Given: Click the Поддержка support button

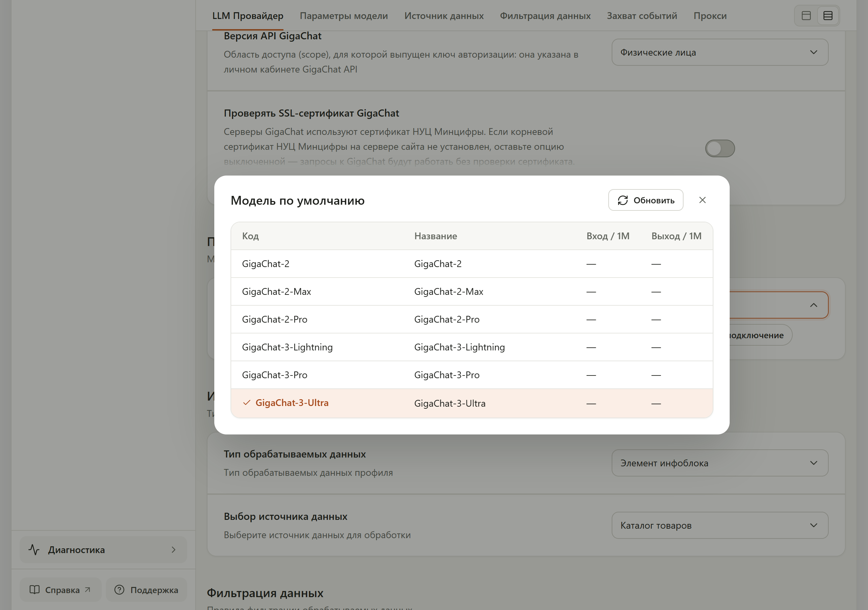Looking at the screenshot, I should pos(147,590).
